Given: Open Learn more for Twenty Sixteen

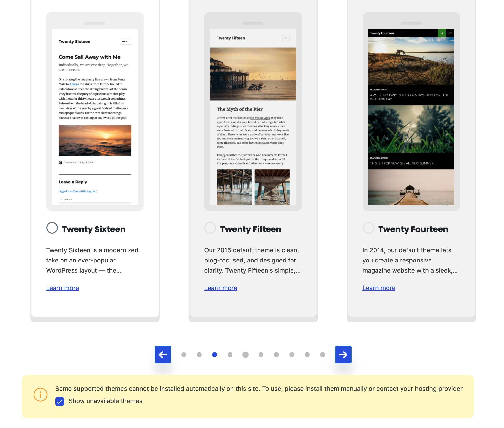Looking at the screenshot, I should [62, 288].
